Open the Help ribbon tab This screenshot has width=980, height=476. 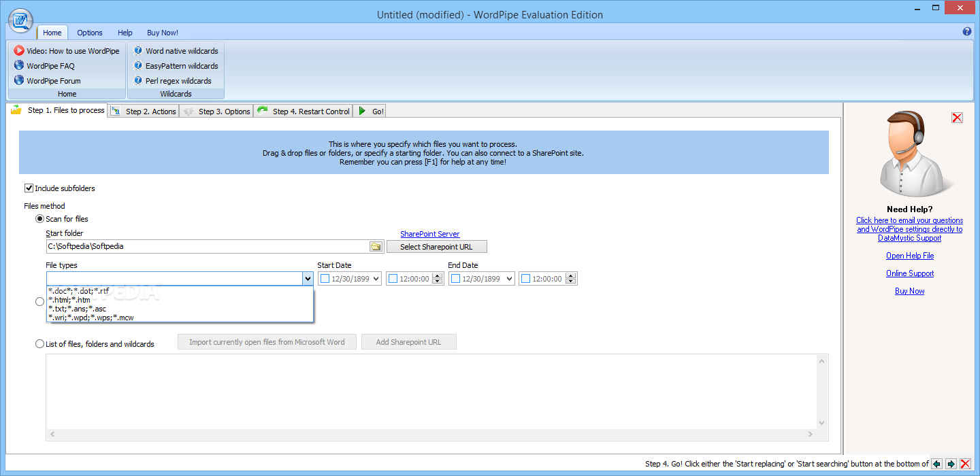tap(125, 33)
